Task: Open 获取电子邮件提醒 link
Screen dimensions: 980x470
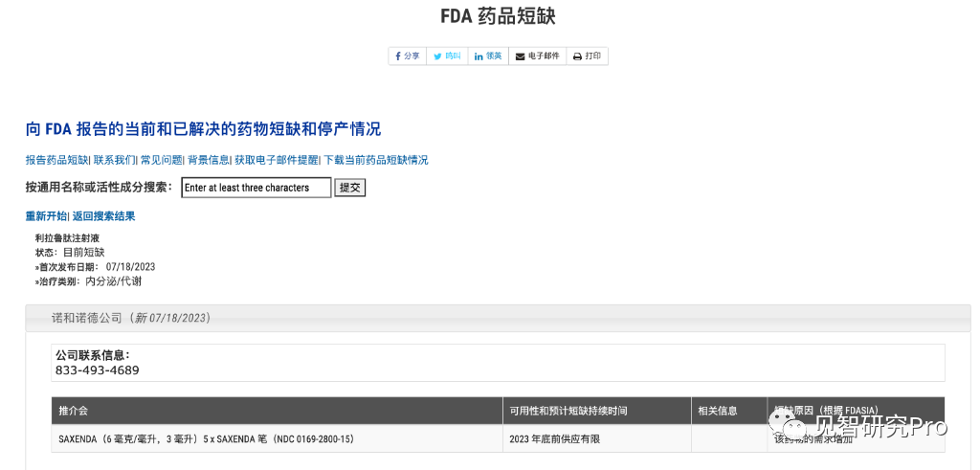Action: click(277, 160)
